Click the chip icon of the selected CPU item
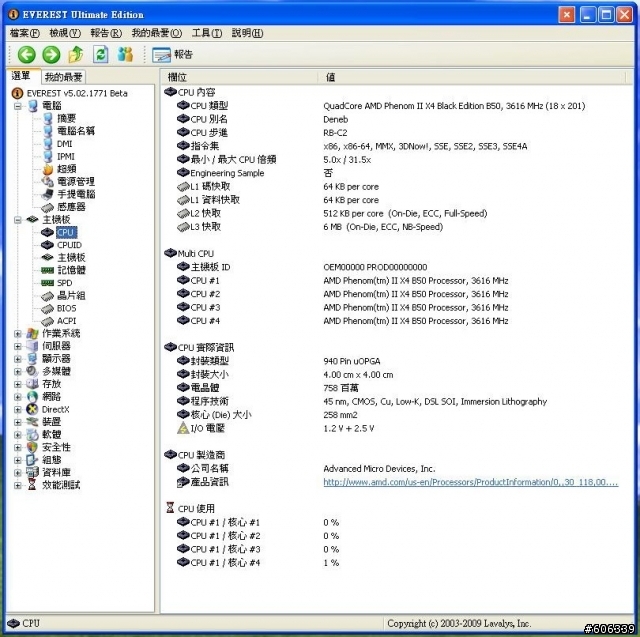This screenshot has width=640, height=637. [48, 232]
